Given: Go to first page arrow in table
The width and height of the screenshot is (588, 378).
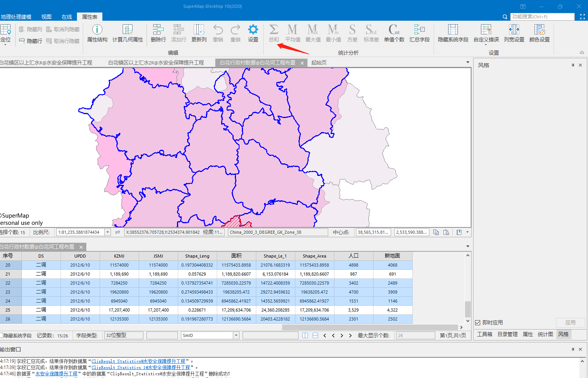Looking at the screenshot, I should [x=325, y=335].
